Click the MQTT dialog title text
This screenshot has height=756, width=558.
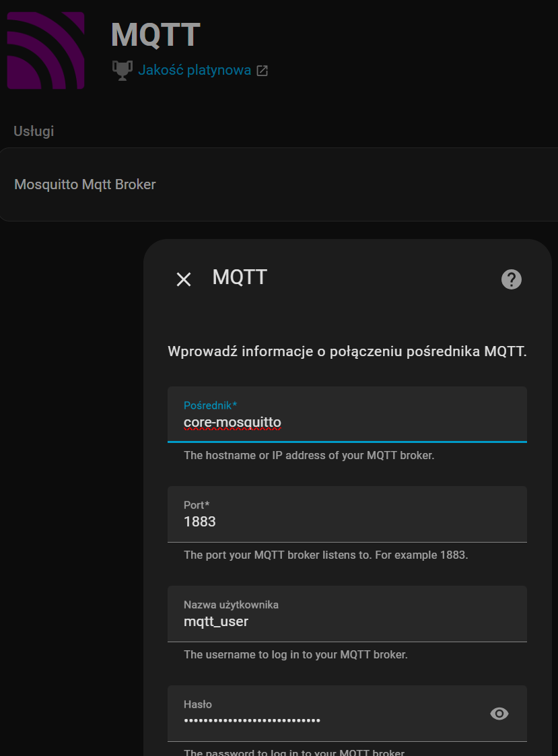240,277
